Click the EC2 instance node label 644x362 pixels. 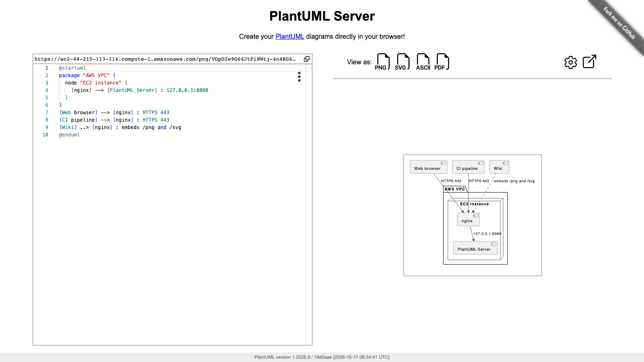[x=474, y=204]
